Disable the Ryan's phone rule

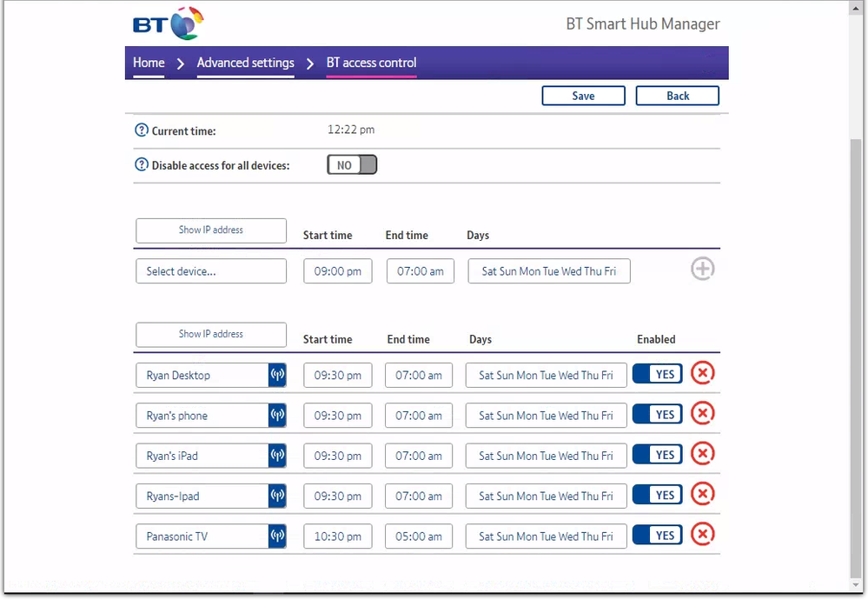pyautogui.click(x=657, y=415)
